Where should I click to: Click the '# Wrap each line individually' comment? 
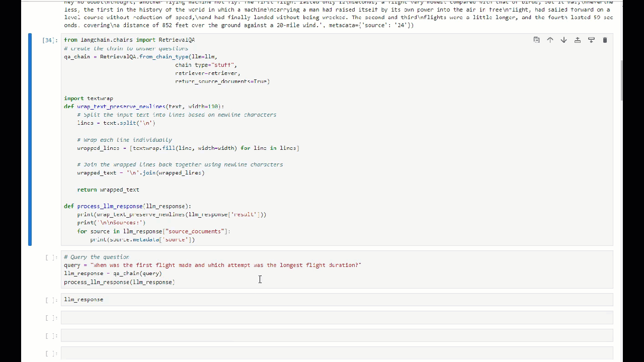tap(124, 140)
